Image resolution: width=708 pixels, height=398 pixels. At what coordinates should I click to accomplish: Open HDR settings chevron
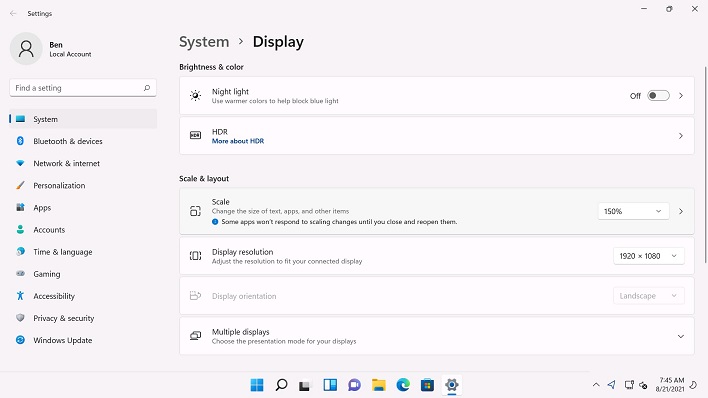(x=681, y=136)
